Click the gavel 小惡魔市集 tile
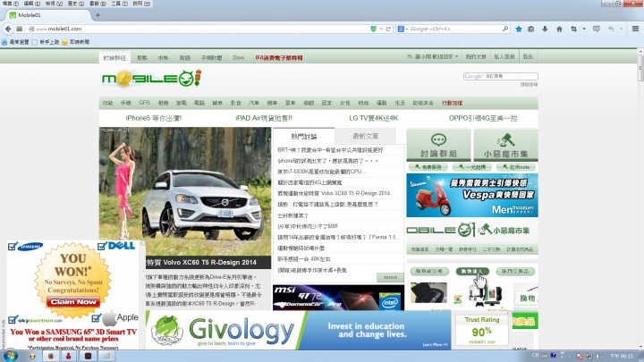The image size is (644, 362). tap(505, 145)
